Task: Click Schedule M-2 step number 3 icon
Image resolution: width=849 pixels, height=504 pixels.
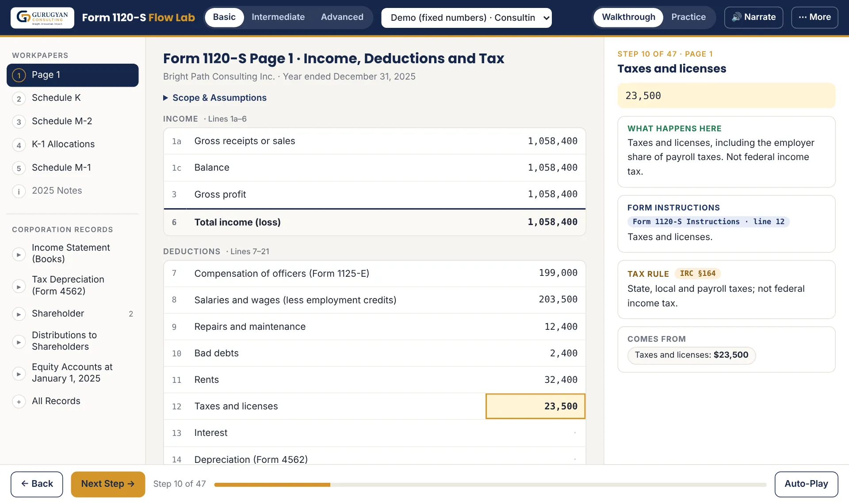Action: pyautogui.click(x=19, y=122)
